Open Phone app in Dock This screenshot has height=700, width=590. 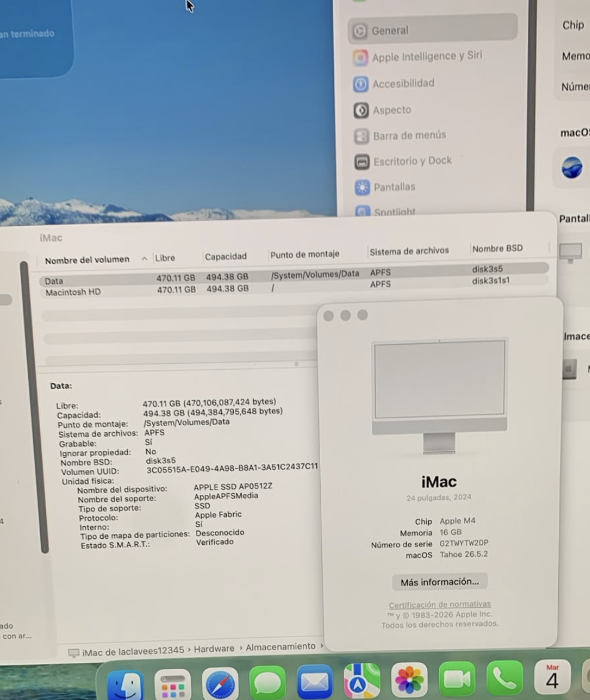(x=504, y=678)
